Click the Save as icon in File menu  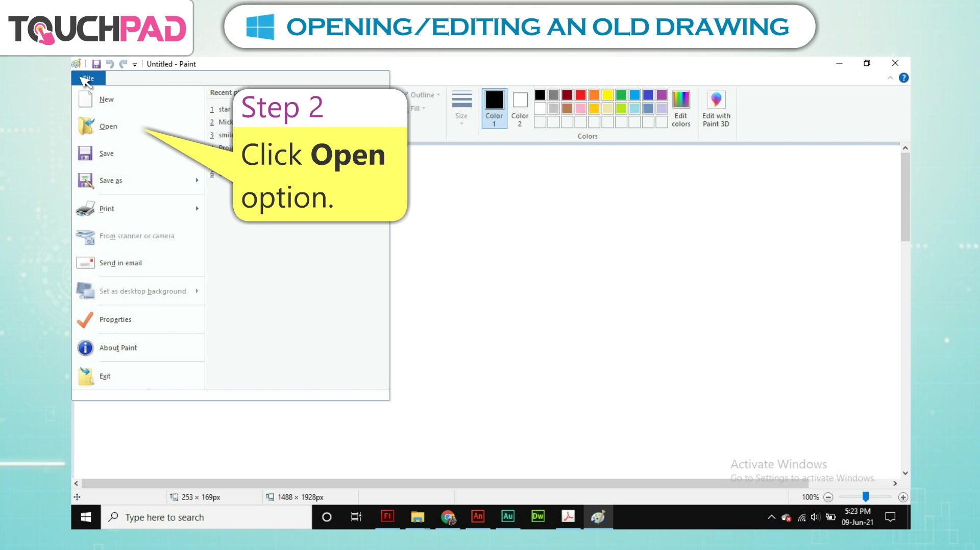coord(85,180)
